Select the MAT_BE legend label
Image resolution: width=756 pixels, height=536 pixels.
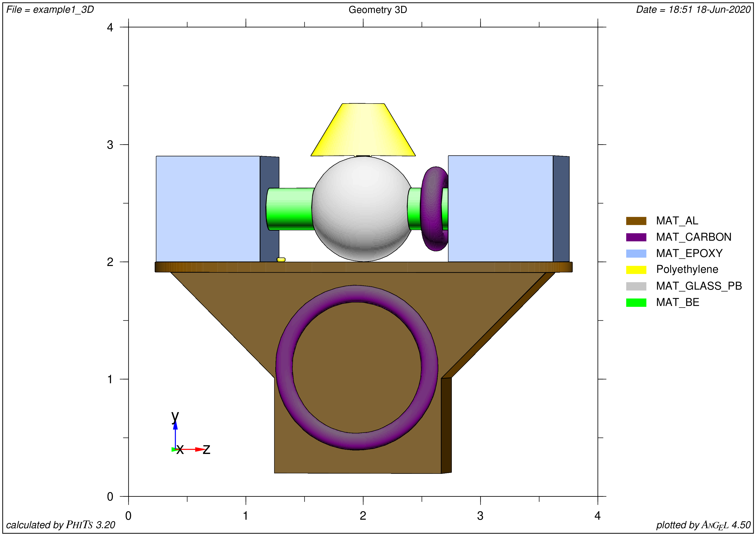(x=677, y=302)
